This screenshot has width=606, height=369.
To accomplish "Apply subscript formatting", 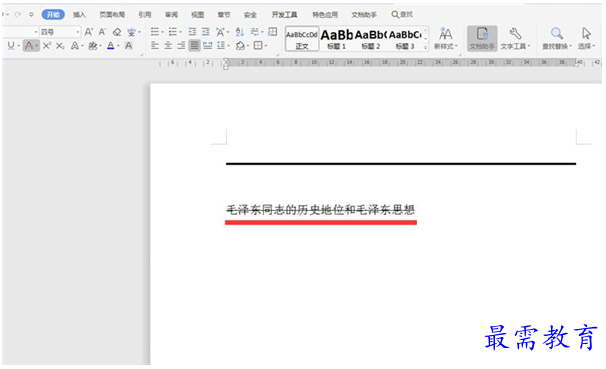I will click(60, 46).
